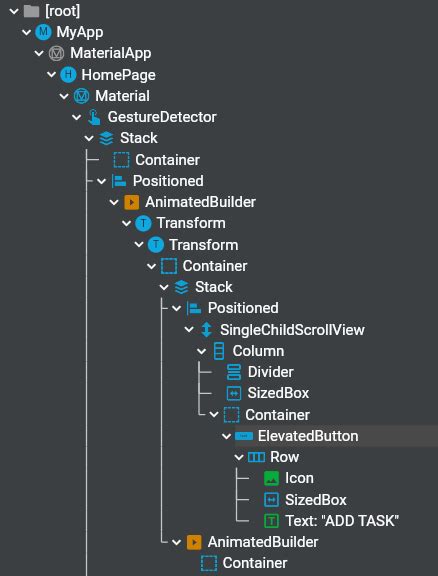438x576 pixels.
Task: Select the HomePage H icon
Action: (68, 75)
